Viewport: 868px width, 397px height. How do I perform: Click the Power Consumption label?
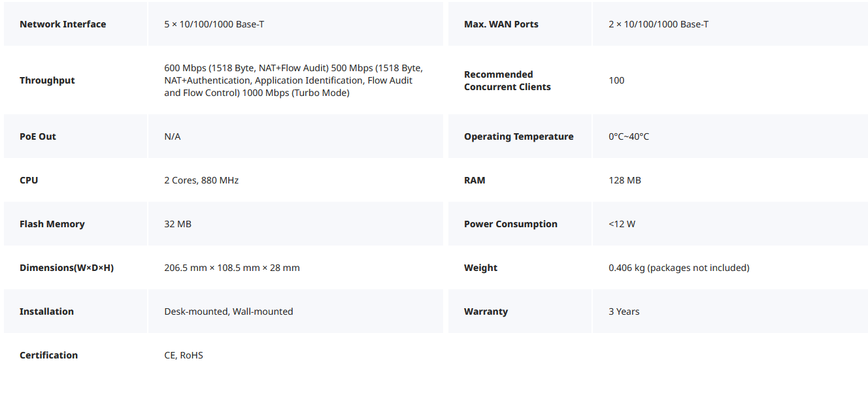(x=510, y=224)
